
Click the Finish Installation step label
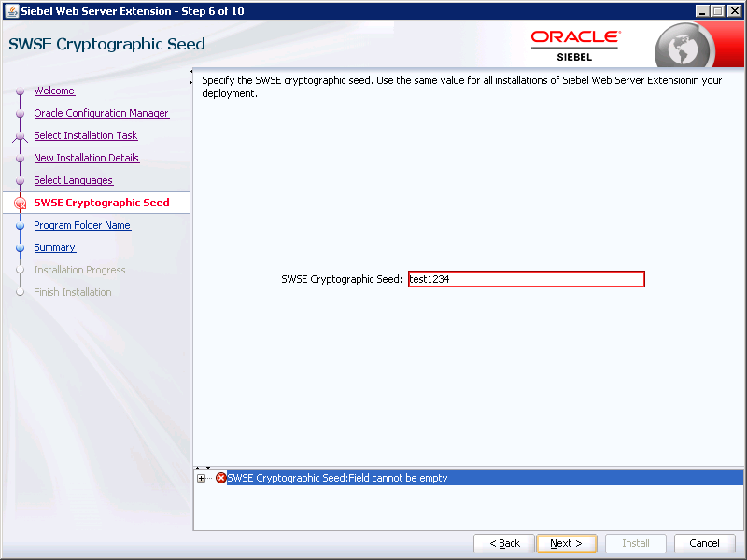pyautogui.click(x=73, y=292)
